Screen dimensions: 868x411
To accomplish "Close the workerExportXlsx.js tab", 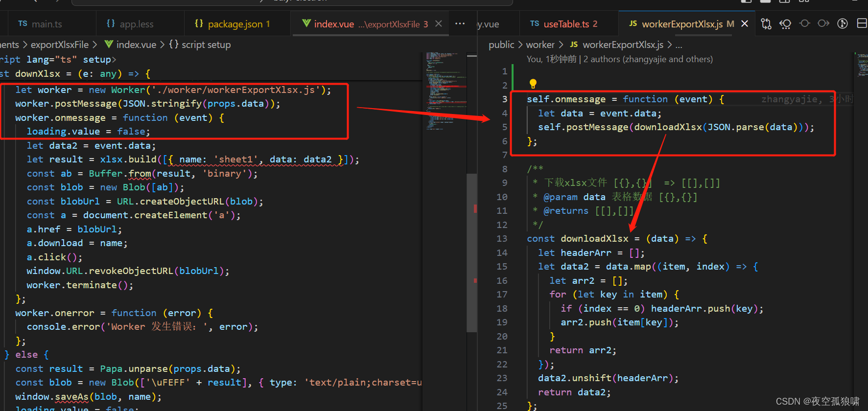I will coord(745,23).
